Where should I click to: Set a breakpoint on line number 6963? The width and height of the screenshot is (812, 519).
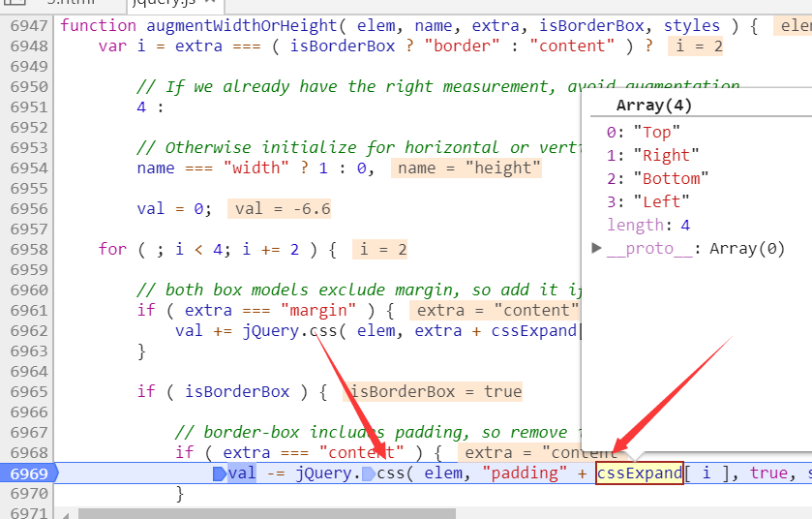pos(29,351)
